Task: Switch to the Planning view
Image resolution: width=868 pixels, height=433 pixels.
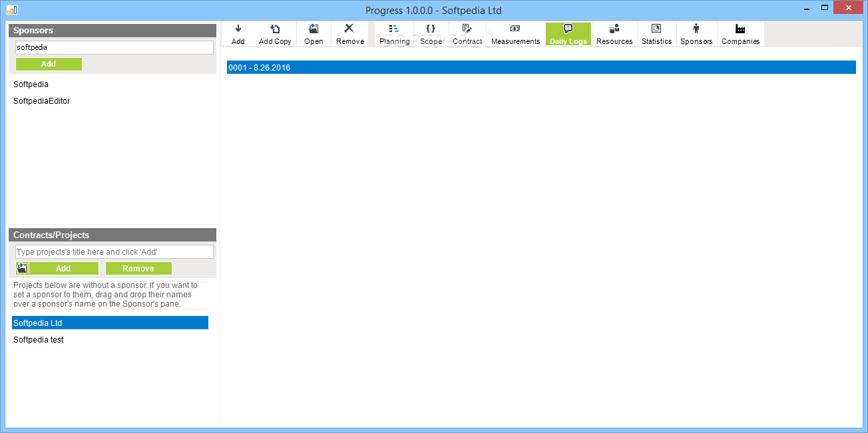Action: click(394, 34)
